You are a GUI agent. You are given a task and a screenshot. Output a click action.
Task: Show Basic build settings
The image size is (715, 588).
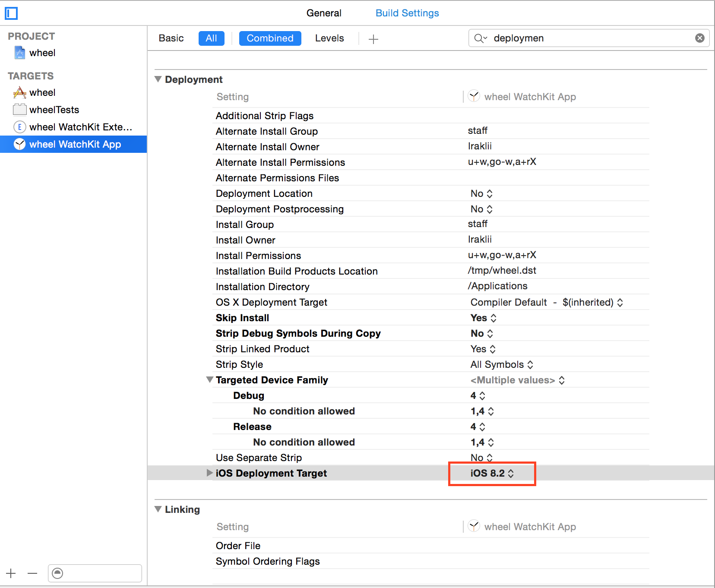pos(171,38)
